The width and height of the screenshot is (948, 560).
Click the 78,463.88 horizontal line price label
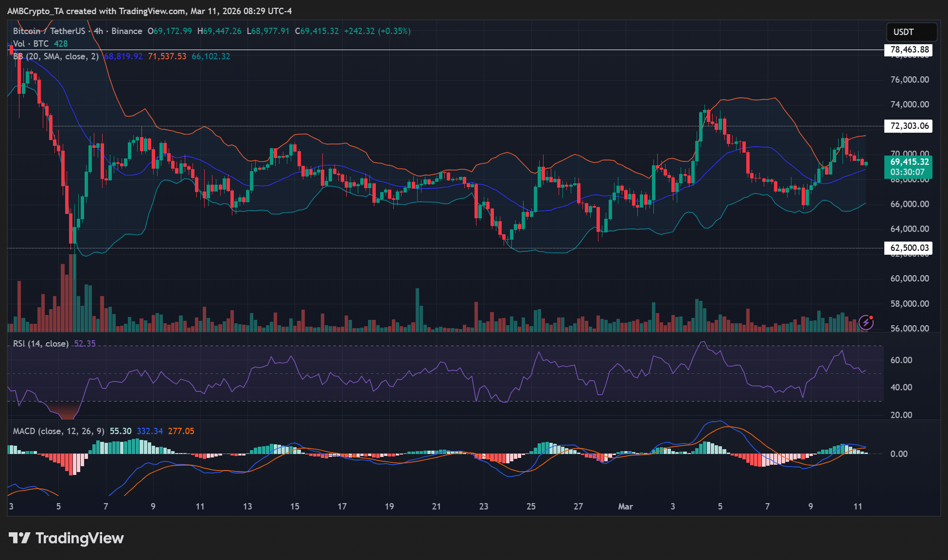point(909,50)
